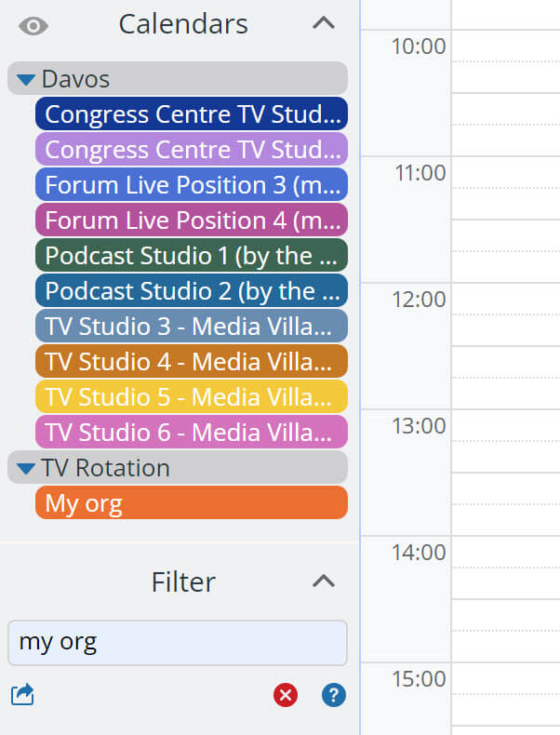Viewport: 560px width, 735px height.
Task: Open filter help with the question mark icon
Action: coord(334,695)
